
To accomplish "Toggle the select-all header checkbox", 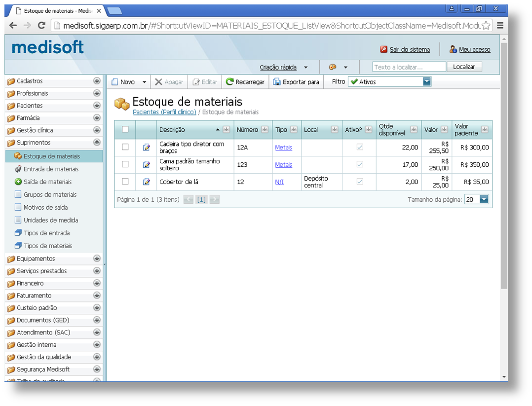I will [x=125, y=129].
